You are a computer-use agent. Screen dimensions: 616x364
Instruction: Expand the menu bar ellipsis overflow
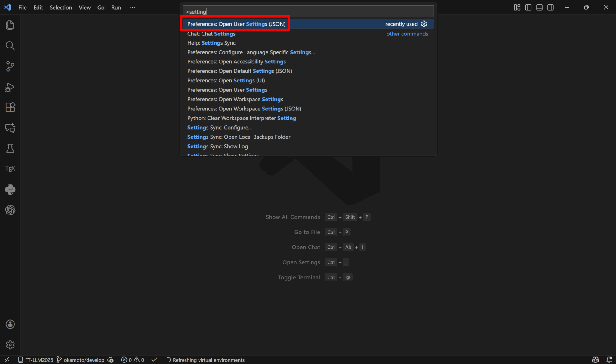[132, 8]
